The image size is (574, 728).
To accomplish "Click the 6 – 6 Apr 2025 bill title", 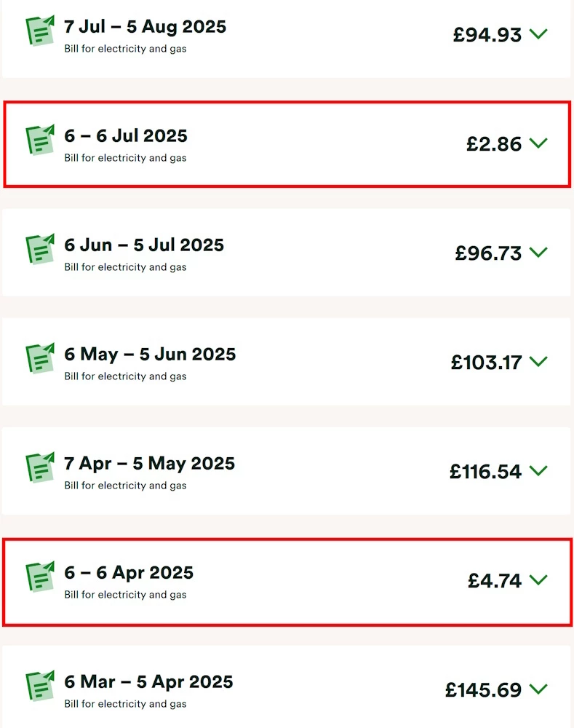I will pos(129,573).
